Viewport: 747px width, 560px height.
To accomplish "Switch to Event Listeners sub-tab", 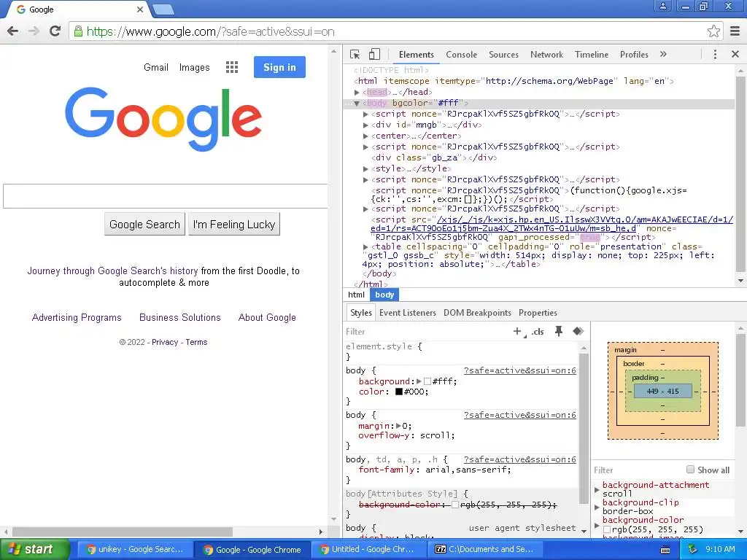I will (407, 313).
